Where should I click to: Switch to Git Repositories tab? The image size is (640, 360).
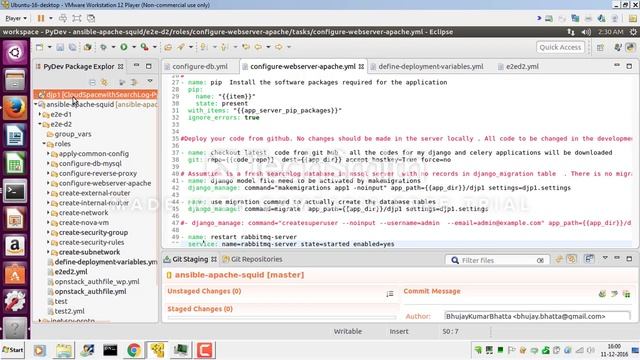252,259
